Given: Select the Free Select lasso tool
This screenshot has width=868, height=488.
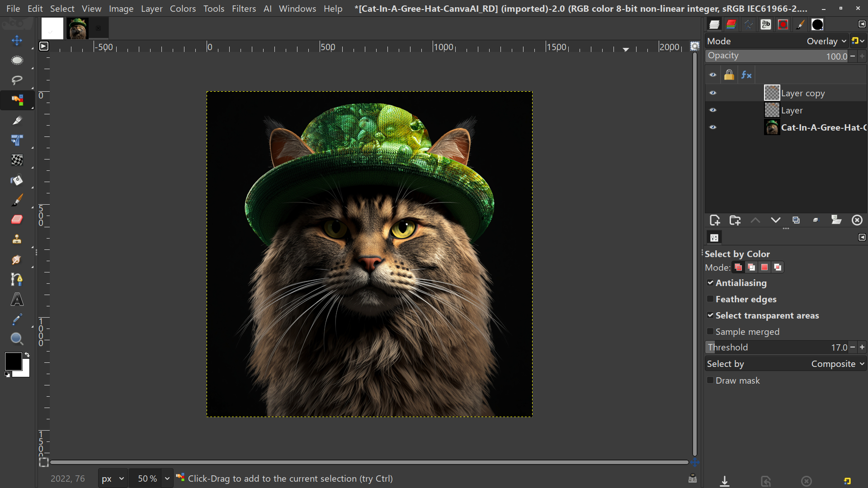Looking at the screenshot, I should [x=17, y=80].
